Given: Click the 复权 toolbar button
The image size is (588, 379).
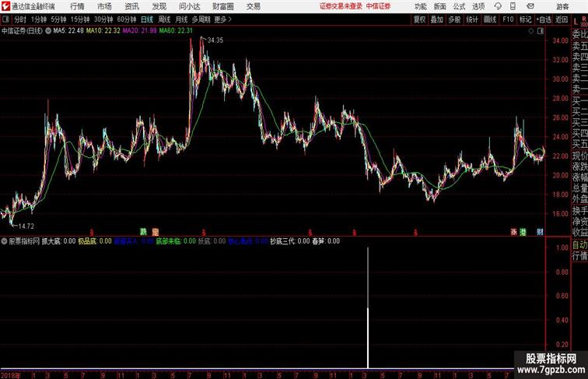Looking at the screenshot, I should (x=420, y=19).
